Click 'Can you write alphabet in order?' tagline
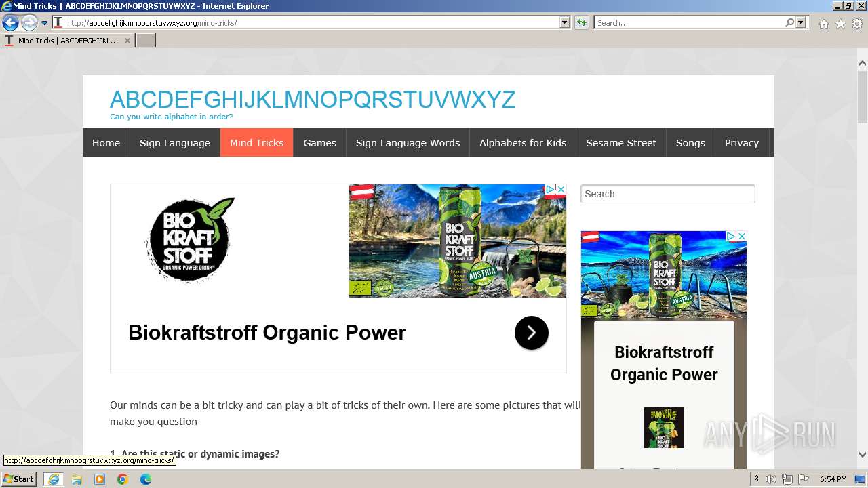The height and width of the screenshot is (488, 868). coord(172,117)
